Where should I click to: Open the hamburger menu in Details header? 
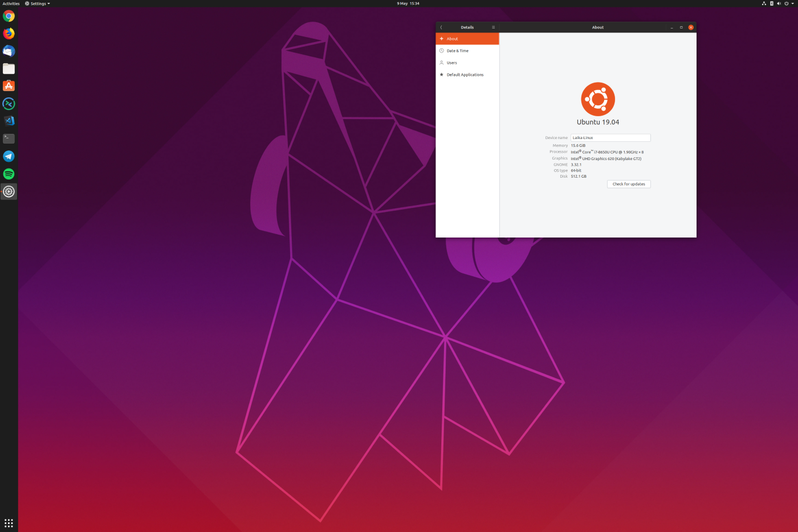point(493,27)
